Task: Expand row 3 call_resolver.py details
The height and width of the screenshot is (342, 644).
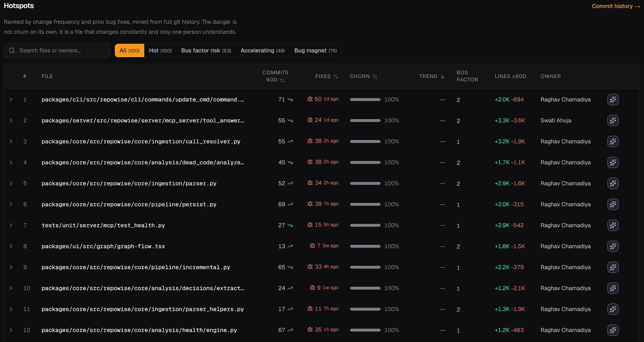Action: (x=11, y=141)
